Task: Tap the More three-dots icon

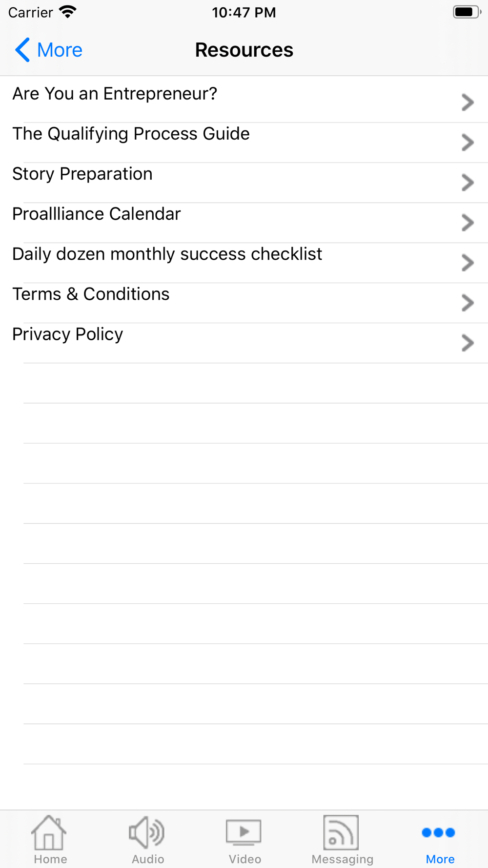Action: coord(438,832)
